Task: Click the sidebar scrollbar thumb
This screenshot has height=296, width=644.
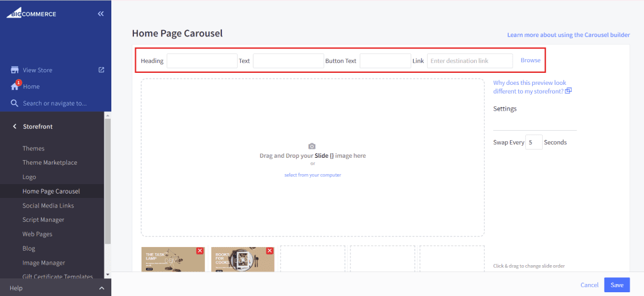Action: coord(108,180)
